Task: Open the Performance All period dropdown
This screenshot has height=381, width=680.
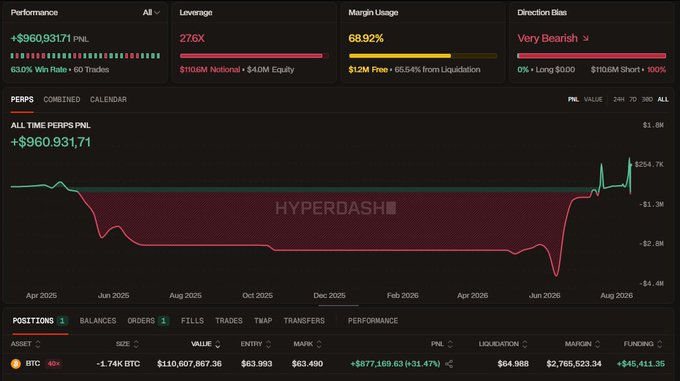Action: click(151, 13)
